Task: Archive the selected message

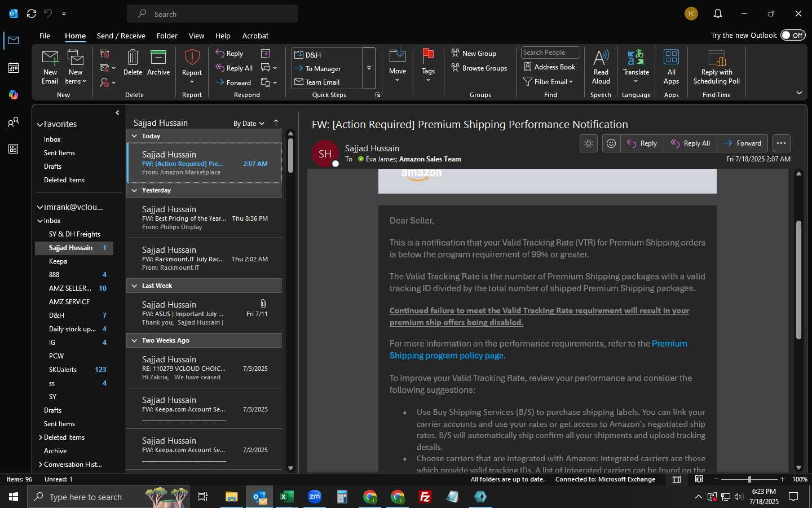Action: [158, 62]
